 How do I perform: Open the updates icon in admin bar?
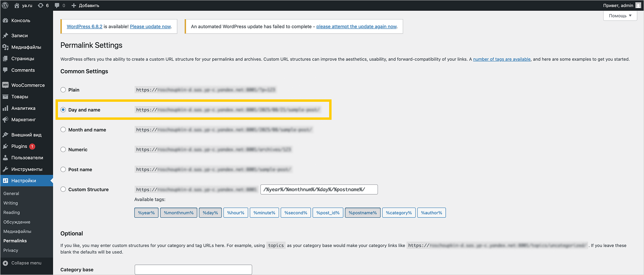point(41,5)
